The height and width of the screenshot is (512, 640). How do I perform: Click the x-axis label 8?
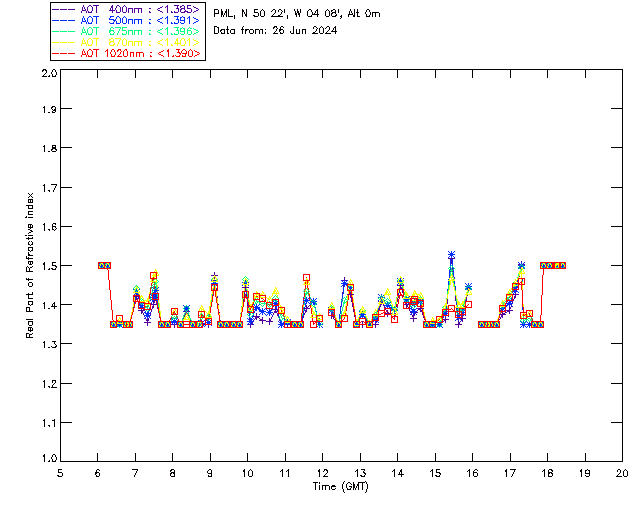[x=173, y=473]
